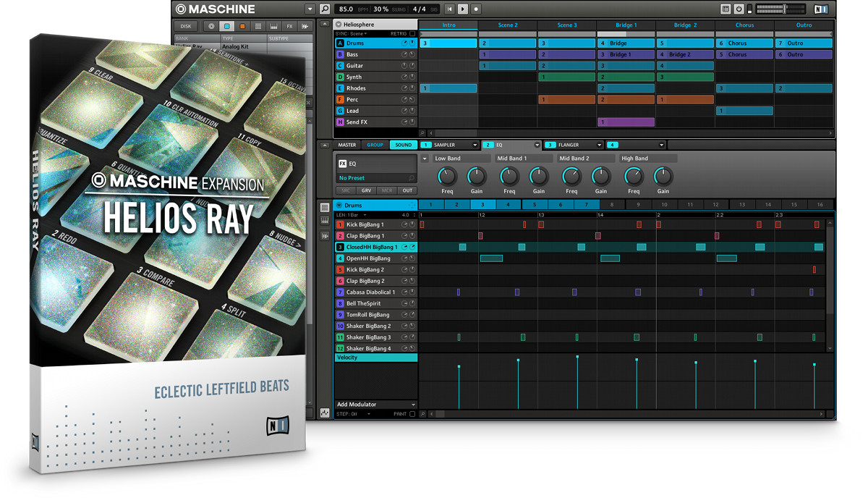Screen dimensions: 868x498
Task: Adjust the High Band Gain knob
Action: 663,176
